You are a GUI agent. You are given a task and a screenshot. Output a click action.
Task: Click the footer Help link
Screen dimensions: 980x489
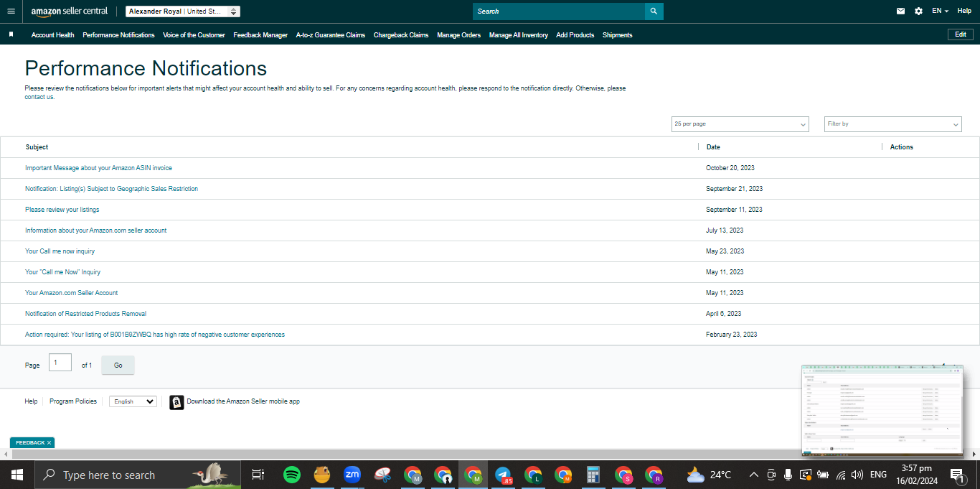click(31, 401)
